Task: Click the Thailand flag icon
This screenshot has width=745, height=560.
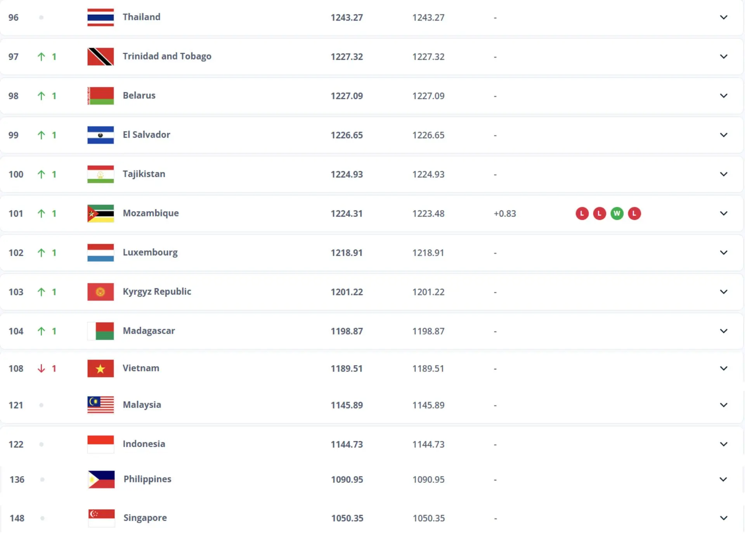Action: pos(100,17)
